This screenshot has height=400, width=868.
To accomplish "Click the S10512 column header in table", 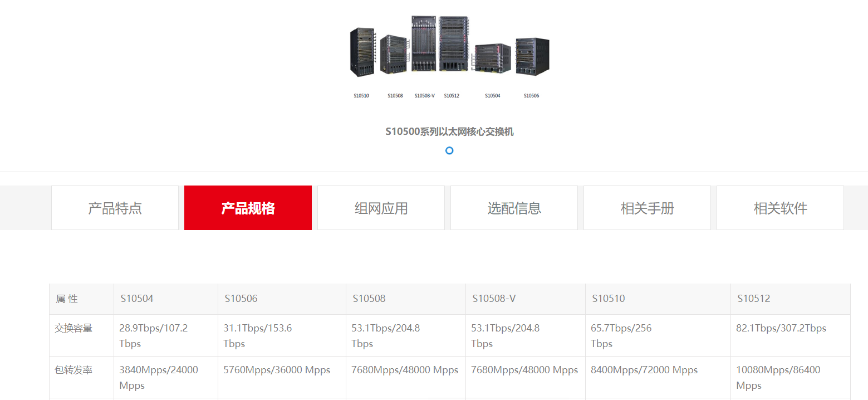I will (x=791, y=299).
